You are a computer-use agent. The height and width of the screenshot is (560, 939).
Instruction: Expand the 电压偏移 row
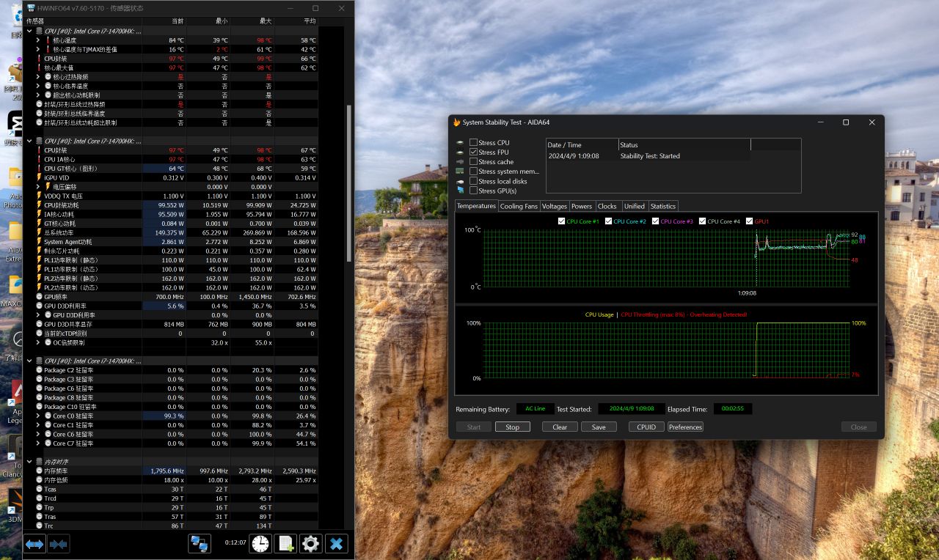tap(38, 187)
